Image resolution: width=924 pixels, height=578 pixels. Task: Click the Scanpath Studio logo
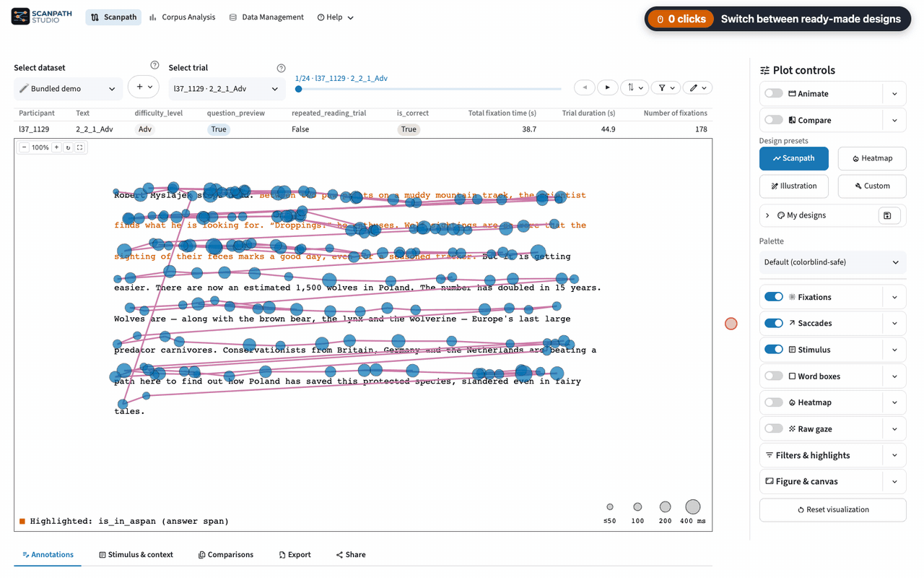coord(42,17)
